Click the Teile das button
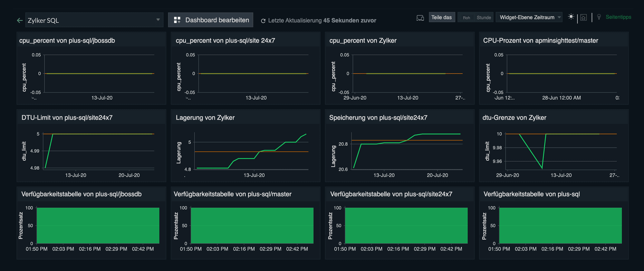644x271 pixels. (x=441, y=17)
